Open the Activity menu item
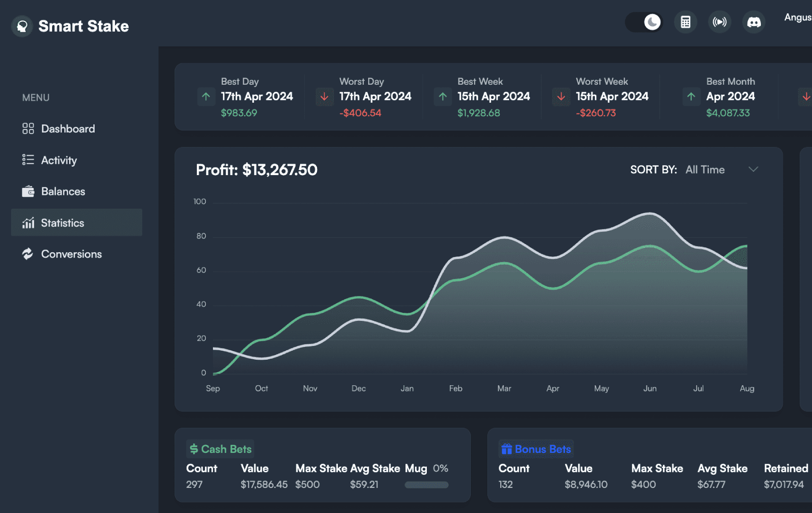The width and height of the screenshot is (812, 513). [77, 160]
